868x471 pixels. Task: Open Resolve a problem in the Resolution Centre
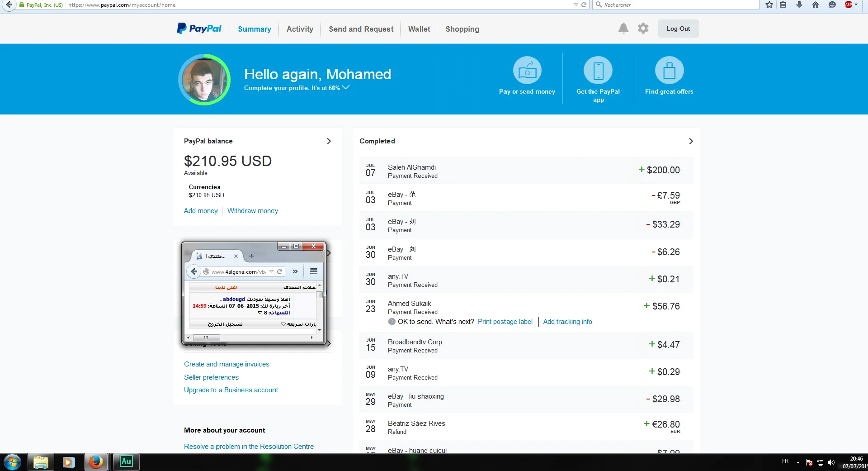click(x=249, y=447)
